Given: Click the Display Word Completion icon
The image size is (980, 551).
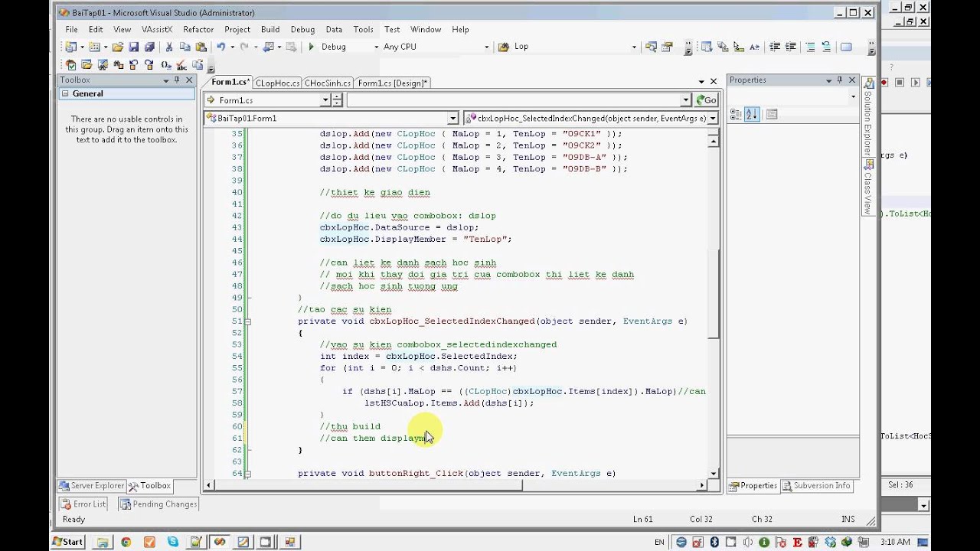Looking at the screenshot, I should 755,47.
